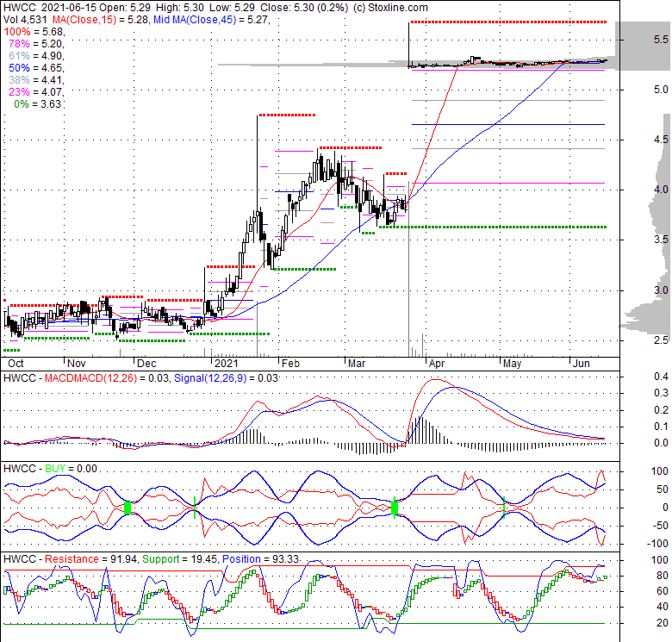Click the green dotted 0% support line at 3.63
Screen dimensions: 672x642
[493, 227]
